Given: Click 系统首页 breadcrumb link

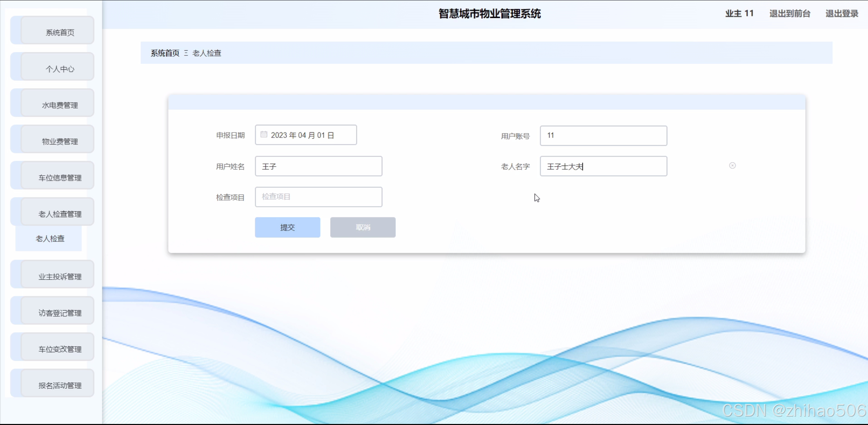Looking at the screenshot, I should point(165,53).
